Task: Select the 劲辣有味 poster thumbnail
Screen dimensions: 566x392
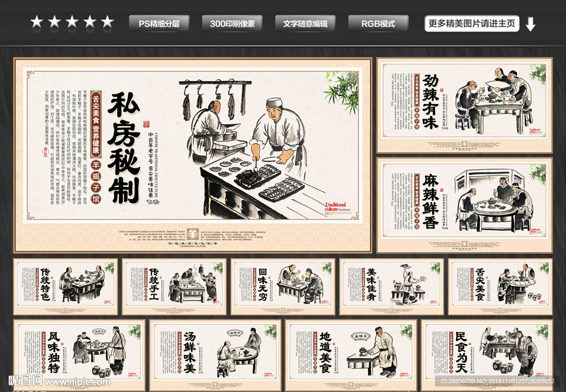Action: pos(464,105)
